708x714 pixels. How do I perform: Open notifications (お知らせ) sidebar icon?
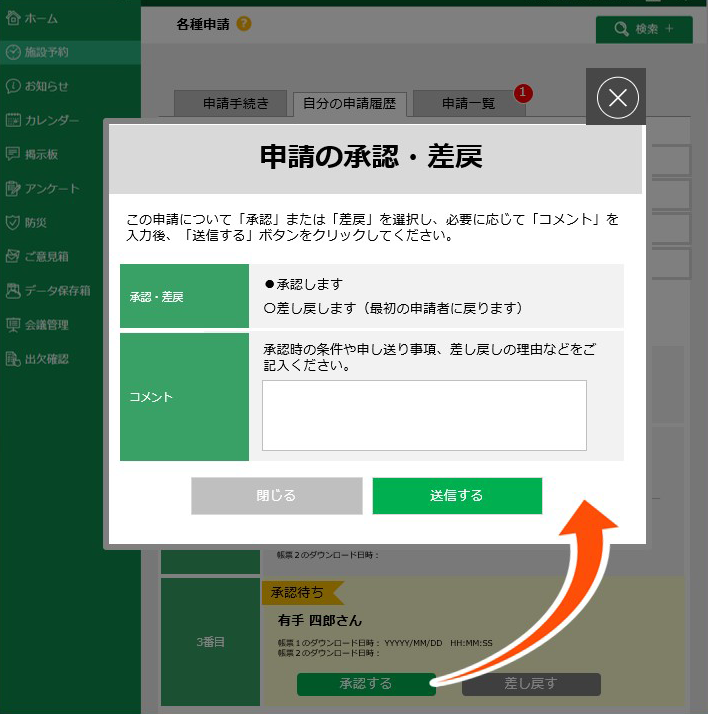pos(13,86)
